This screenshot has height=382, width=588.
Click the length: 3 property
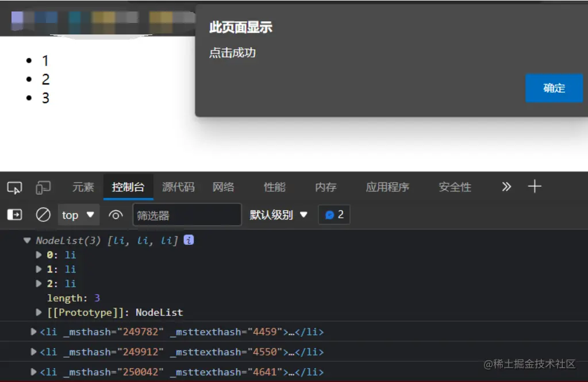(74, 298)
